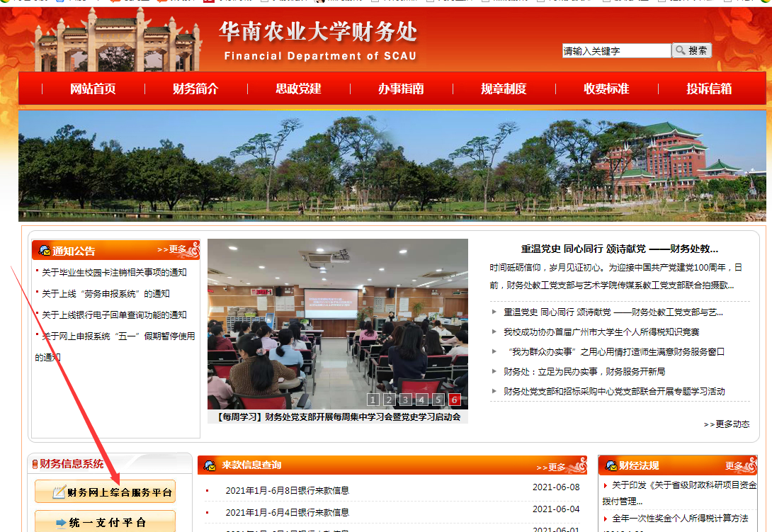Select slide 5 in the image carousel
Image resolution: width=772 pixels, height=532 pixels.
coord(438,400)
